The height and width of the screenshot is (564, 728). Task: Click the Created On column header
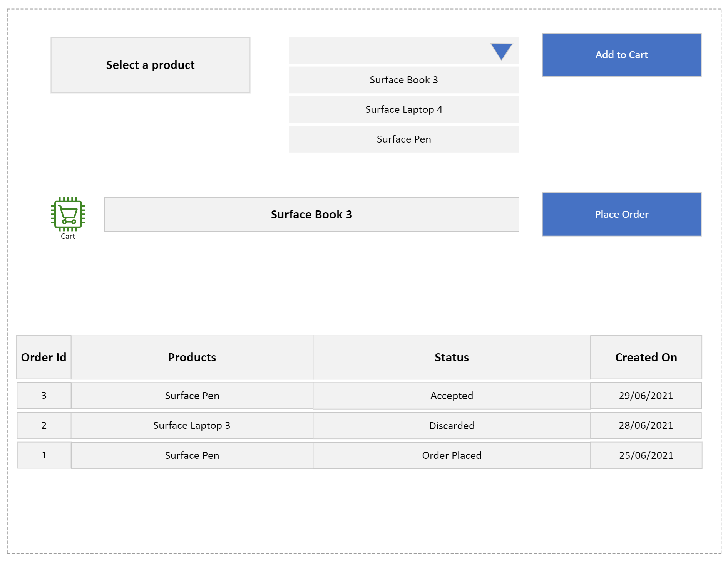[646, 357]
